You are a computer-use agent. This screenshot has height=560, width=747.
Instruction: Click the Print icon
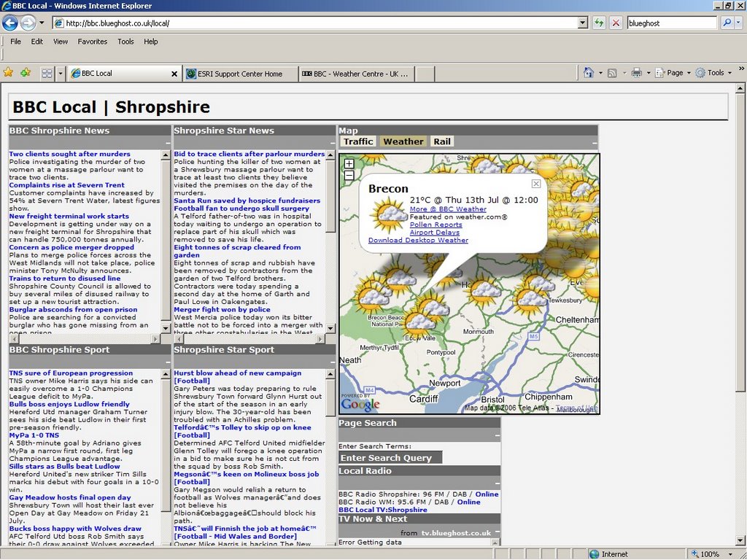coord(636,73)
